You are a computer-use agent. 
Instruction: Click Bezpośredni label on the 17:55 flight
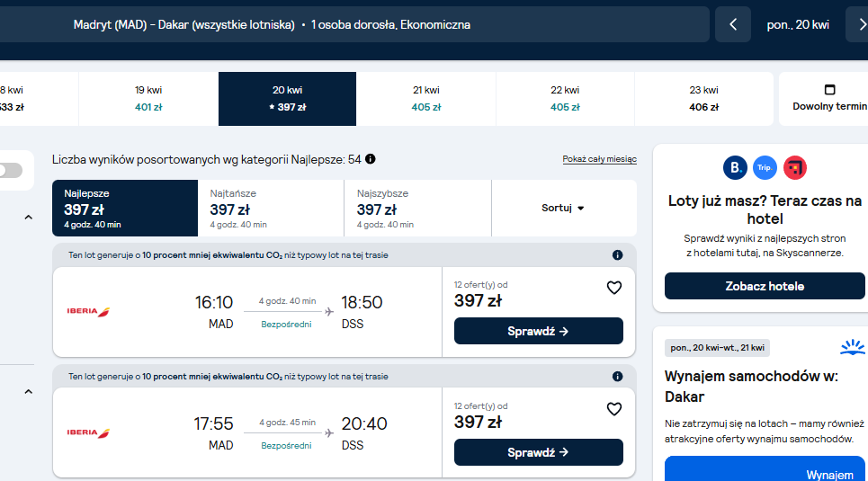(x=286, y=446)
